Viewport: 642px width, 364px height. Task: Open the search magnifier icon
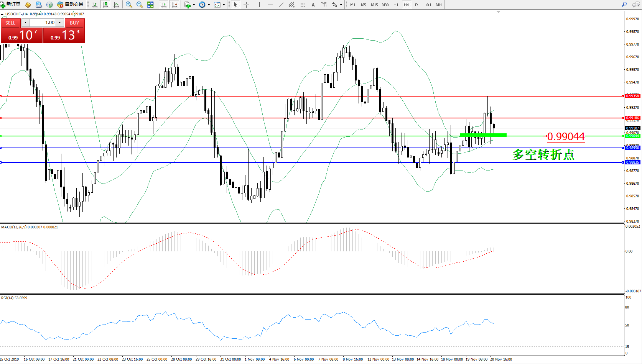click(x=624, y=5)
